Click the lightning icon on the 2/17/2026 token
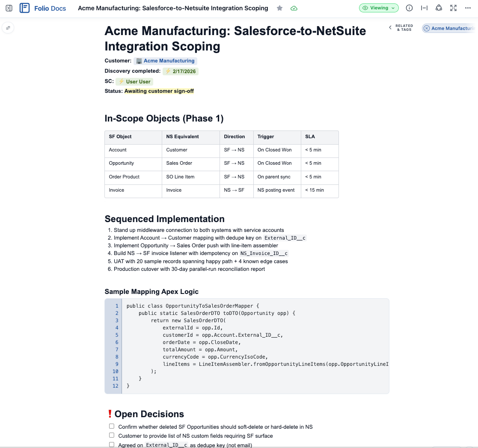This screenshot has height=448, width=478. pyautogui.click(x=169, y=71)
